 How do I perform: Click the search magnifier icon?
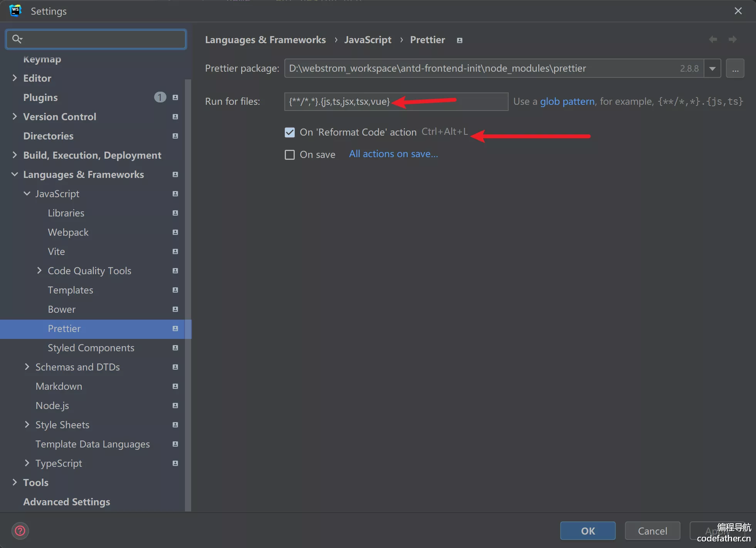pos(17,39)
